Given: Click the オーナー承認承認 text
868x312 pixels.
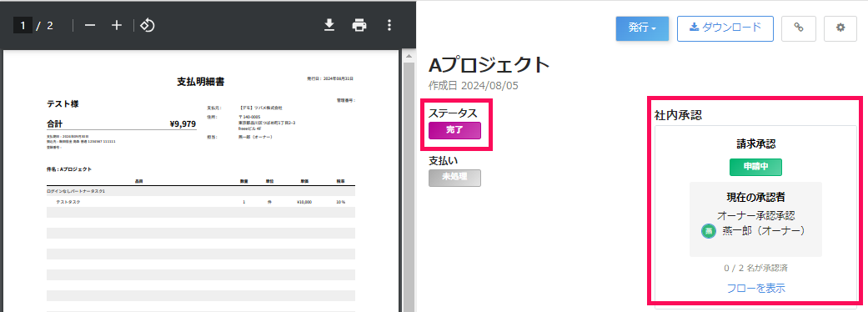Looking at the screenshot, I should (x=755, y=215).
